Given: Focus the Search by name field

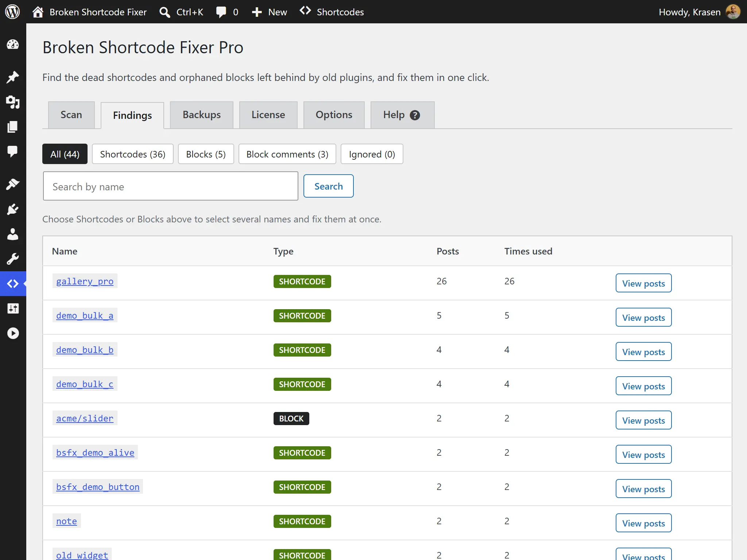Looking at the screenshot, I should coord(171,186).
